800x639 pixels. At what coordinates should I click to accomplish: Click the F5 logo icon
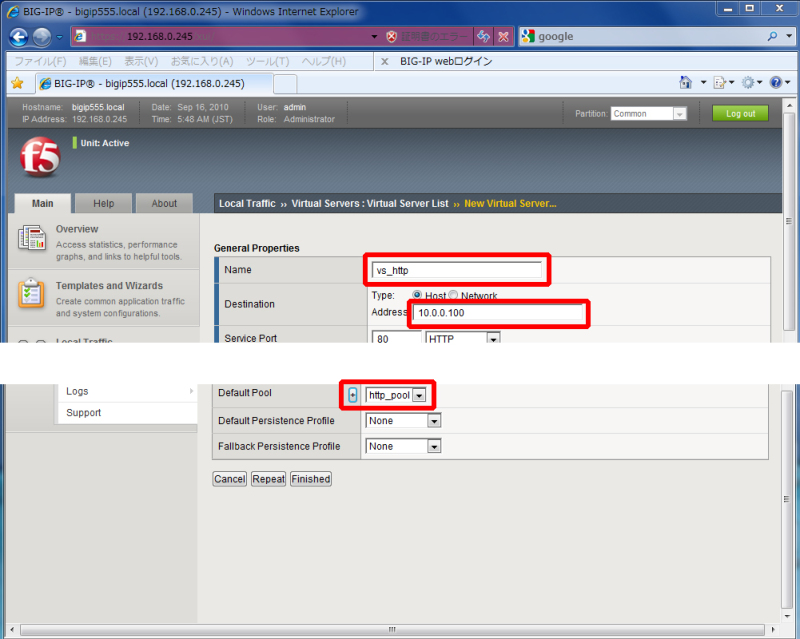40,156
